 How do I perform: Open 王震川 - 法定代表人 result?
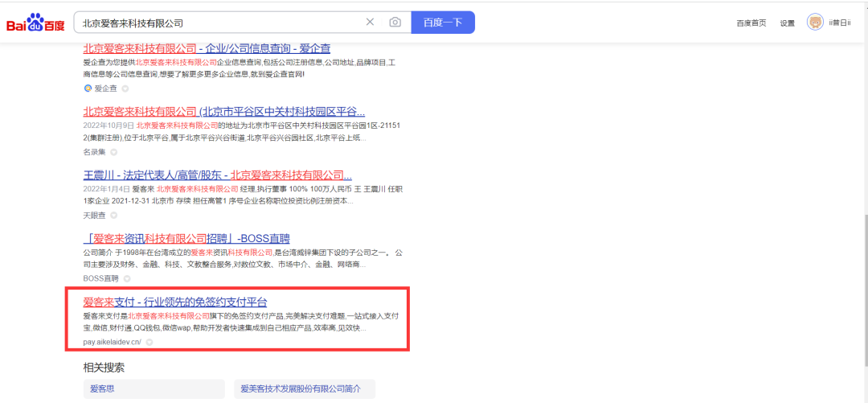[218, 175]
